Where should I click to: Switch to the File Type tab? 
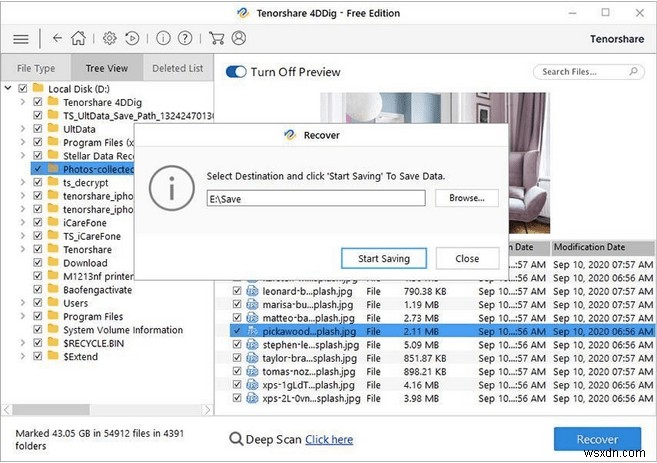pyautogui.click(x=36, y=68)
